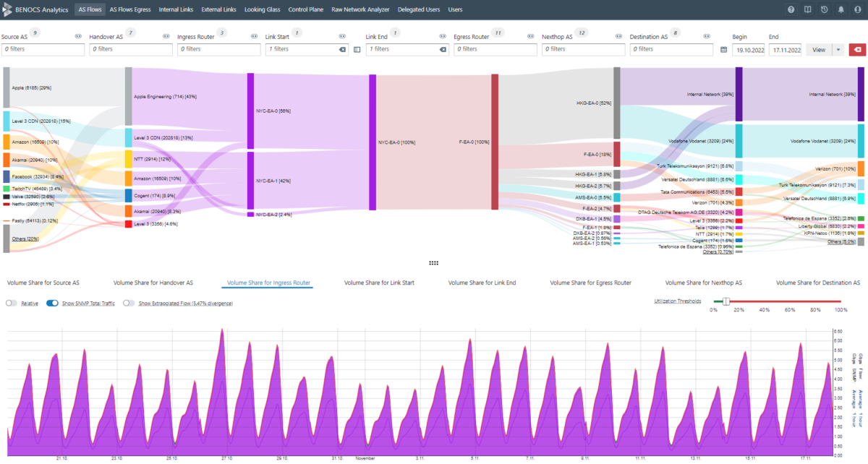
Task: Open the Looking Glass menu item
Action: [262, 10]
